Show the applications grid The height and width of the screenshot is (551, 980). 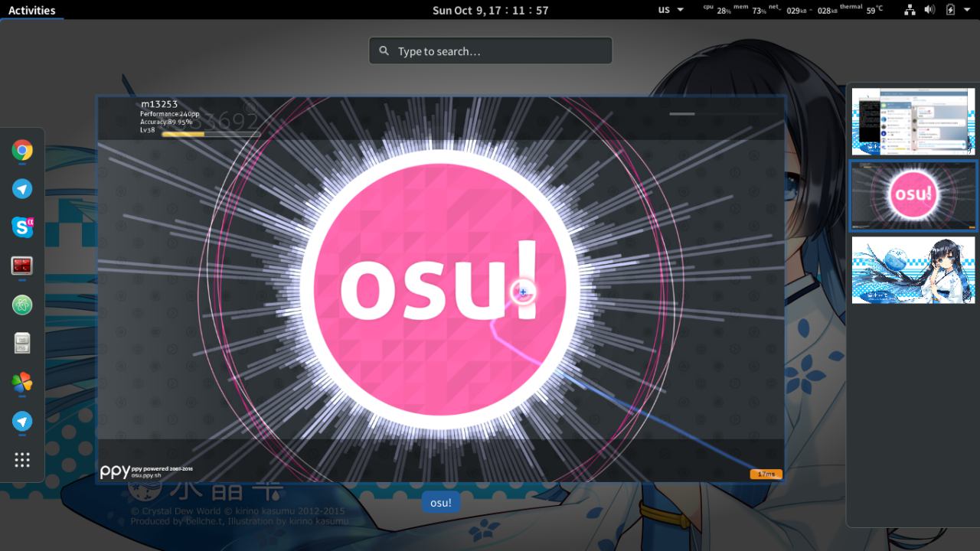coord(22,460)
